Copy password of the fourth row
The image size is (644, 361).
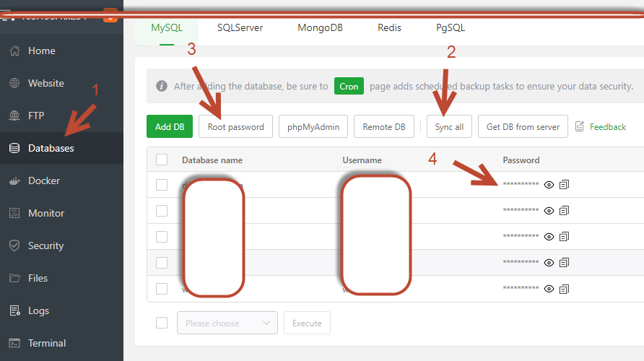565,263
